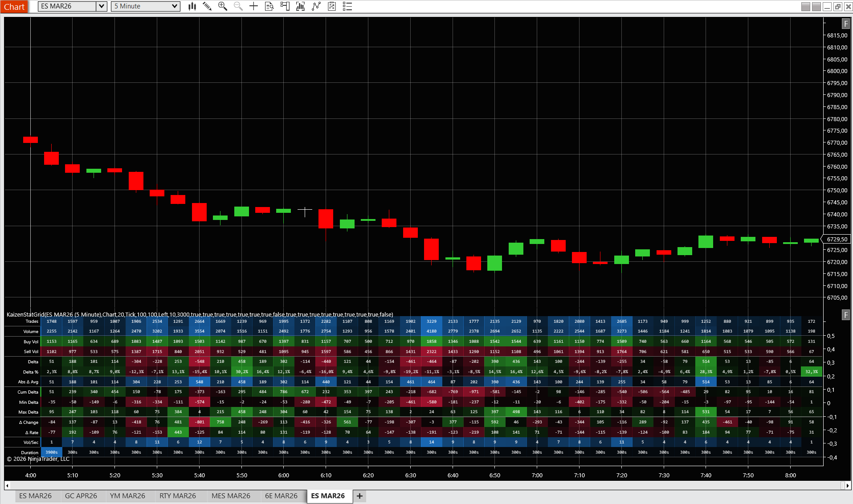Open the orange Chart menu
The height and width of the screenshot is (504, 853).
coord(14,6)
